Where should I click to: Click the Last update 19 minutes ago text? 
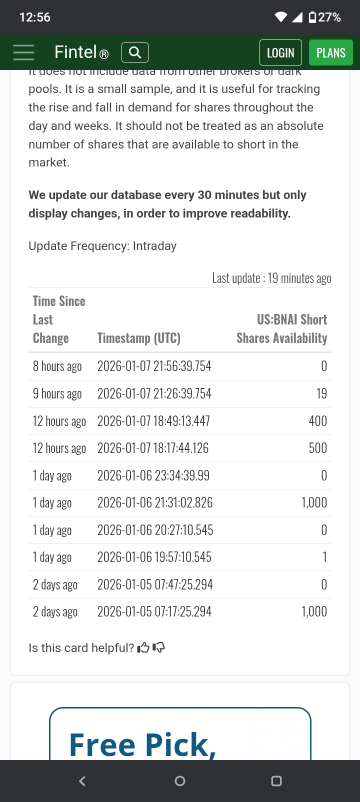(272, 278)
